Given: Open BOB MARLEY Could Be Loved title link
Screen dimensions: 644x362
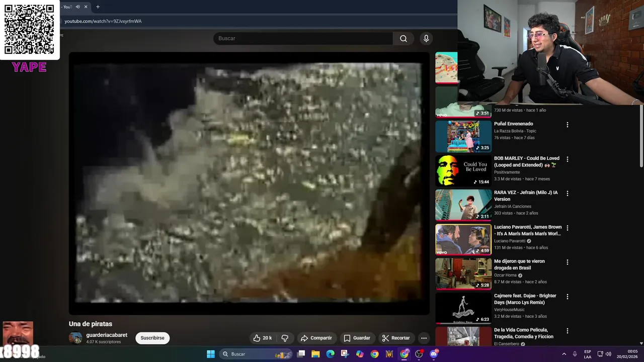Looking at the screenshot, I should (x=526, y=161).
